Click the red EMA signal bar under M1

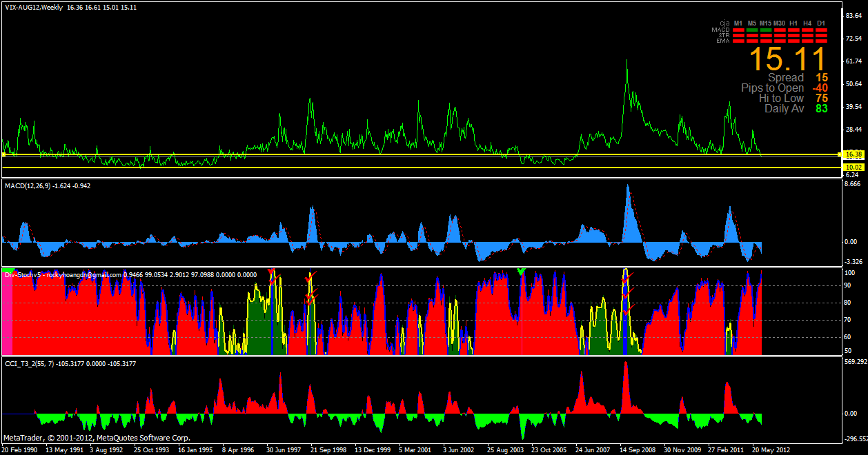tap(738, 41)
